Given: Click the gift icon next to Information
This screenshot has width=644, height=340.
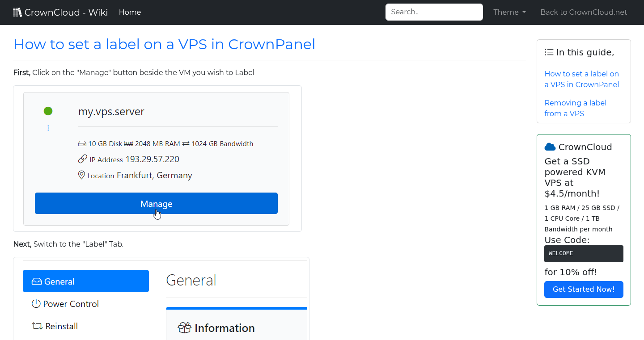Looking at the screenshot, I should coord(184,327).
